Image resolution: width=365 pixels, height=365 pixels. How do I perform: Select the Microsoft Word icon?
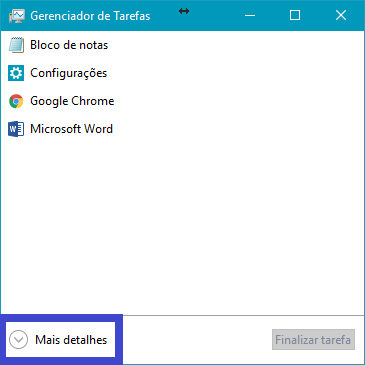pyautogui.click(x=16, y=129)
